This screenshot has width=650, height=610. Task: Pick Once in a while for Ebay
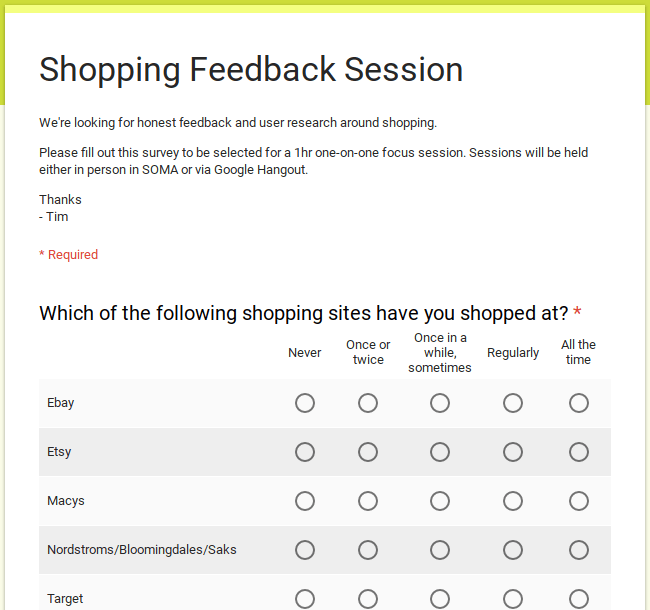click(x=440, y=403)
